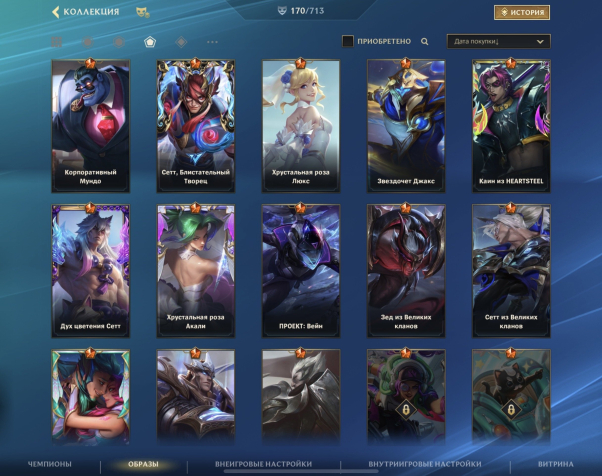Select the highlighted pentagon tier filter icon
The image size is (602, 476).
150,42
